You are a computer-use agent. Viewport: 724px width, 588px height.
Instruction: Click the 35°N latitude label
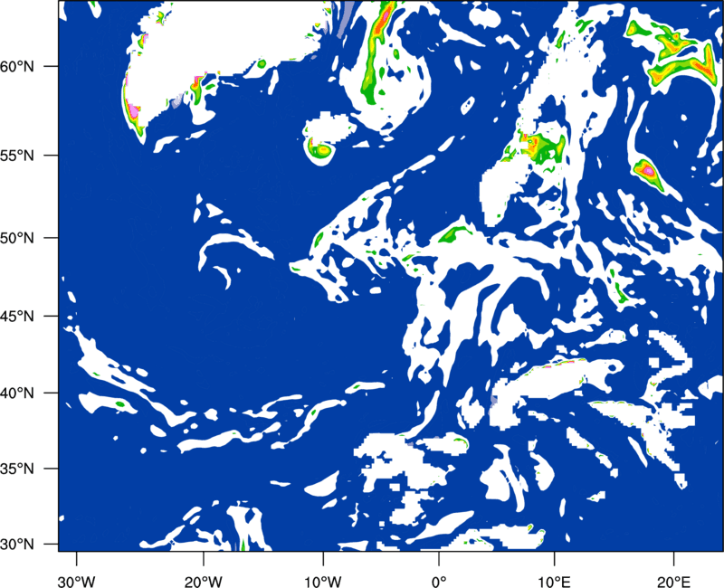coord(17,469)
